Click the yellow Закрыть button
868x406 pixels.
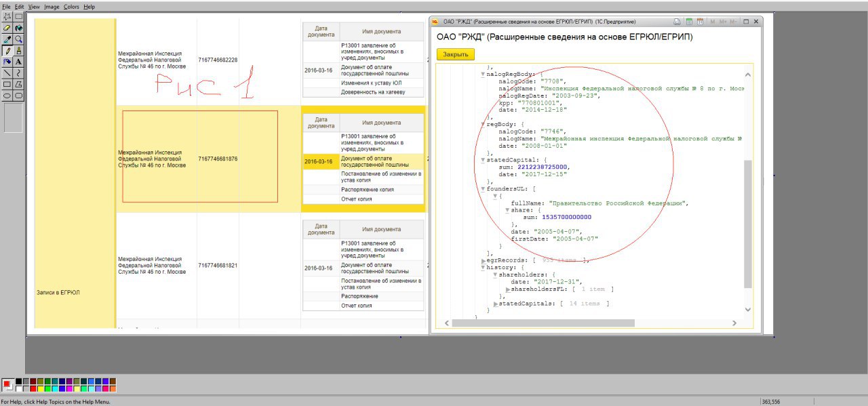(x=456, y=54)
